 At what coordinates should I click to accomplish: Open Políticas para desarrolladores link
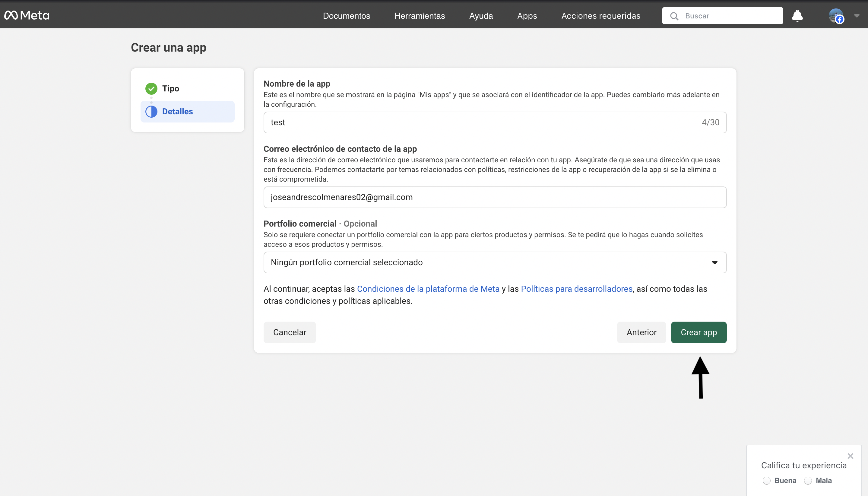[x=577, y=289]
